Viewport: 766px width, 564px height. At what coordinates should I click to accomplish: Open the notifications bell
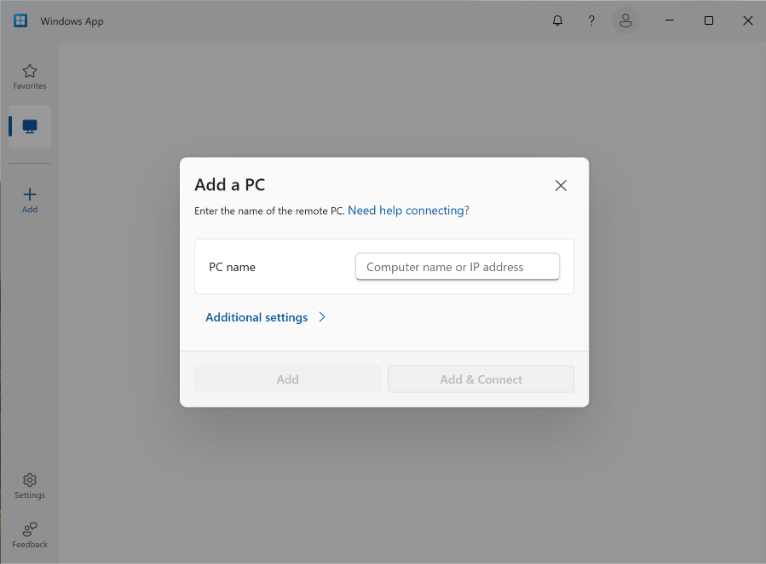557,21
